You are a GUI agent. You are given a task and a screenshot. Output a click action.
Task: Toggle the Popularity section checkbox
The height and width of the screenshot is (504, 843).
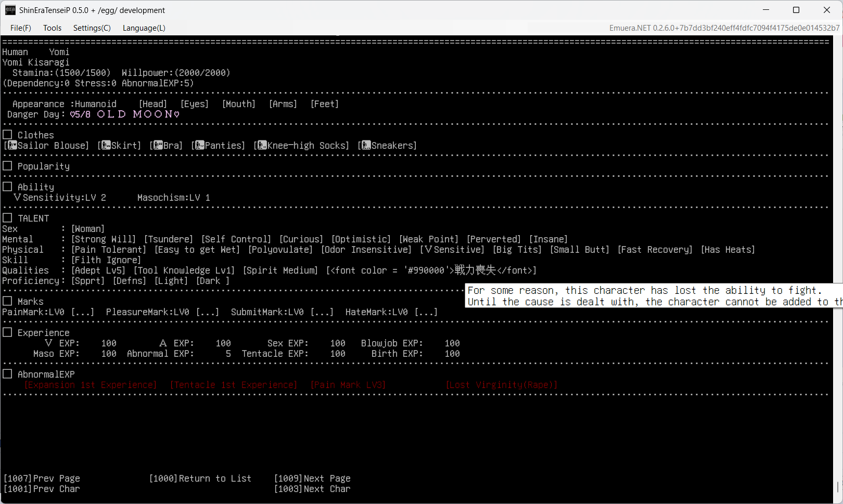[7, 166]
